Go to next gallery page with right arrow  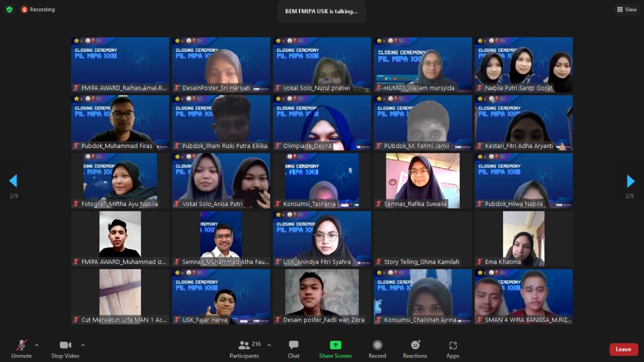[x=630, y=181]
